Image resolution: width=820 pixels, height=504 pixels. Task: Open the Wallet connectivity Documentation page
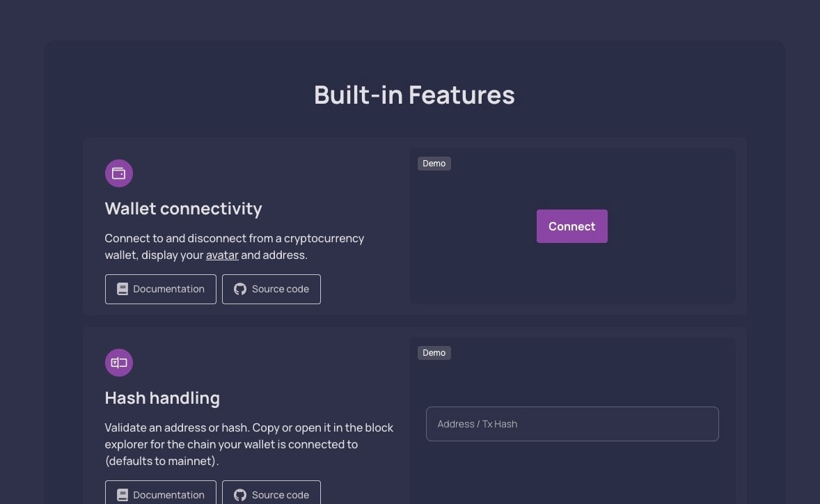pyautogui.click(x=160, y=288)
